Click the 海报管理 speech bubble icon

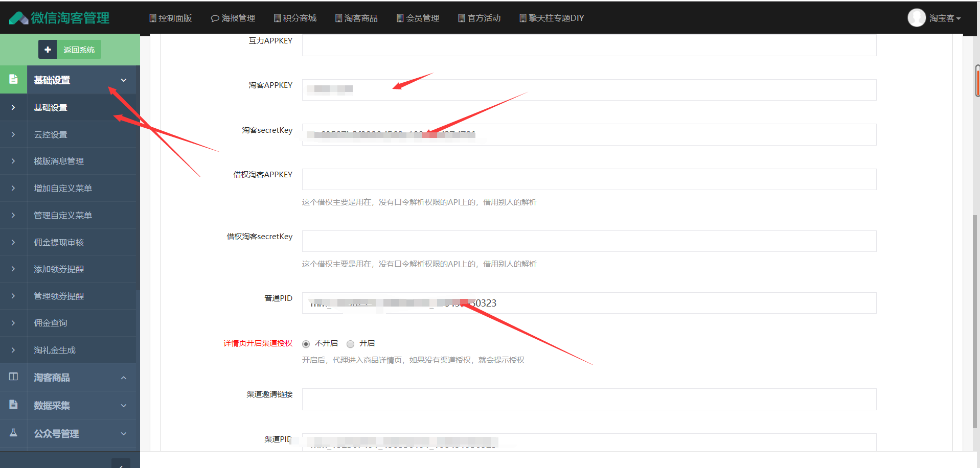click(x=215, y=17)
